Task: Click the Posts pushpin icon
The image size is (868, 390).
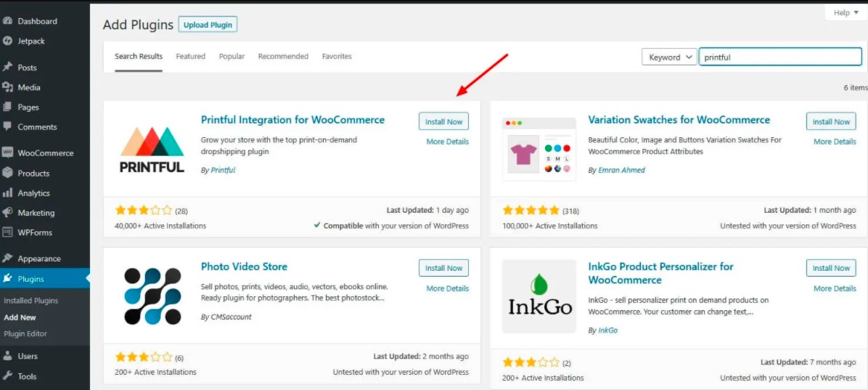Action: tap(7, 67)
